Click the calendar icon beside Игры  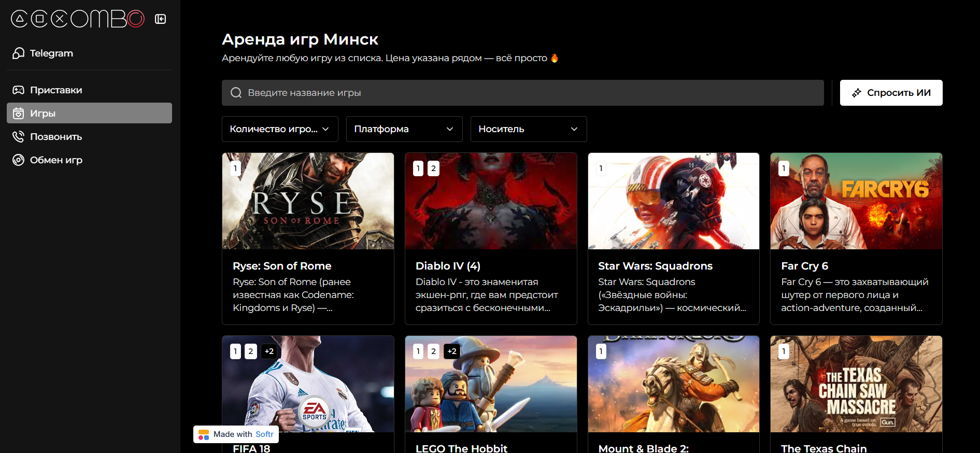pyautogui.click(x=19, y=114)
